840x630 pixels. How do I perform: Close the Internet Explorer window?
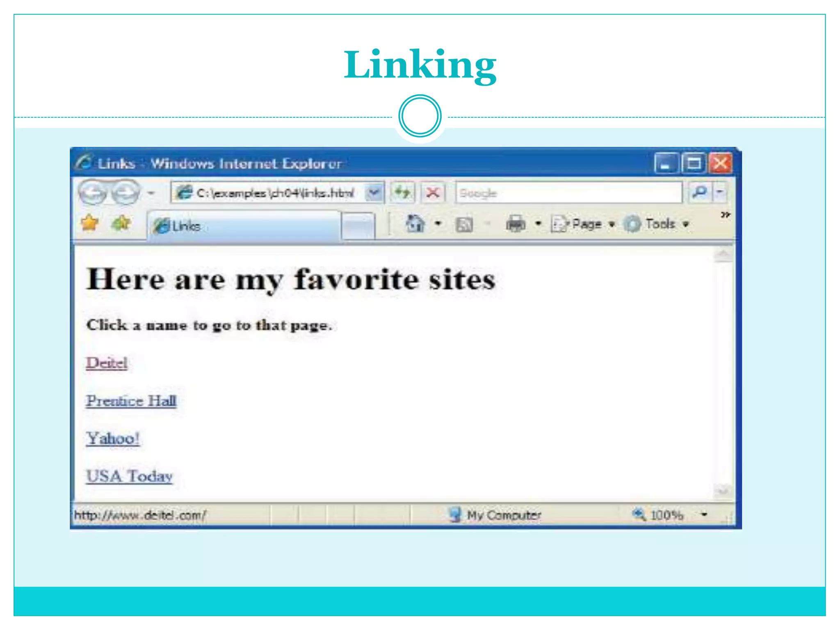point(721,163)
